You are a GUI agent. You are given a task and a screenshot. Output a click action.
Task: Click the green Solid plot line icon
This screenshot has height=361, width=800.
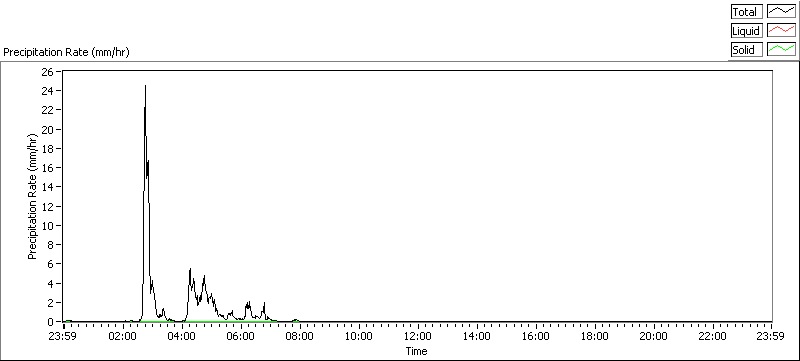coord(781,49)
